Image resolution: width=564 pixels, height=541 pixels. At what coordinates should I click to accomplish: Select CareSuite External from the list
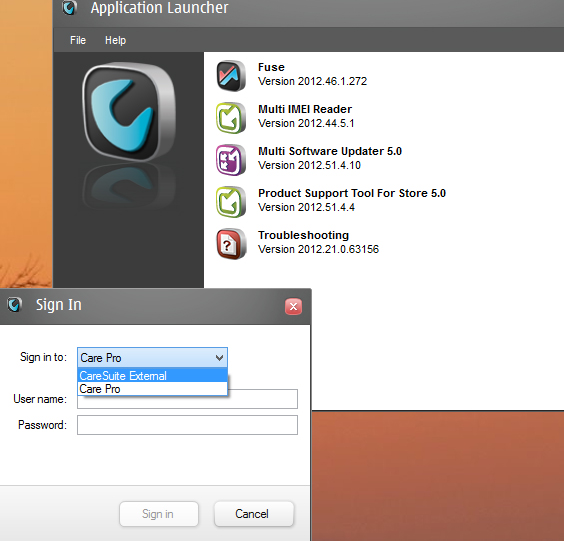click(153, 376)
